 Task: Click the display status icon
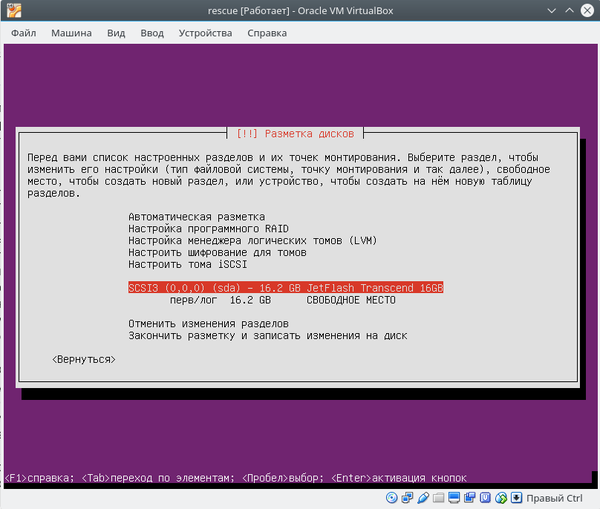[x=454, y=498]
